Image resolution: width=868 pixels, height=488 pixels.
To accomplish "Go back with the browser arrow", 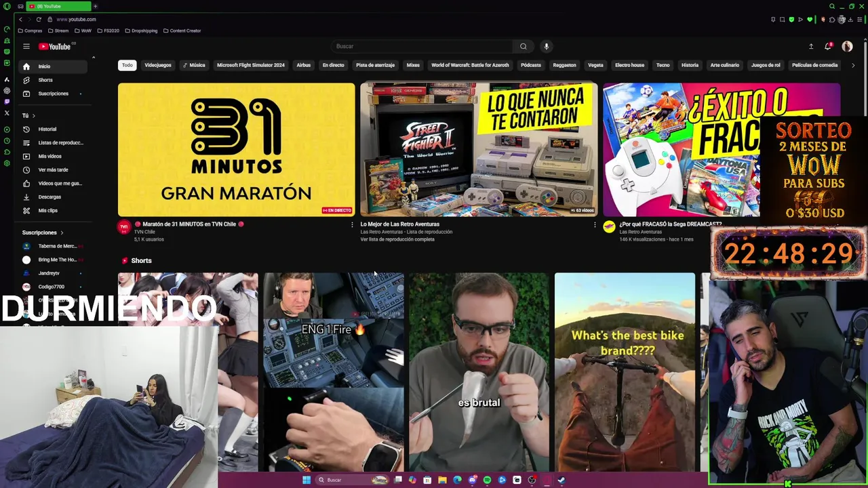I will [20, 19].
